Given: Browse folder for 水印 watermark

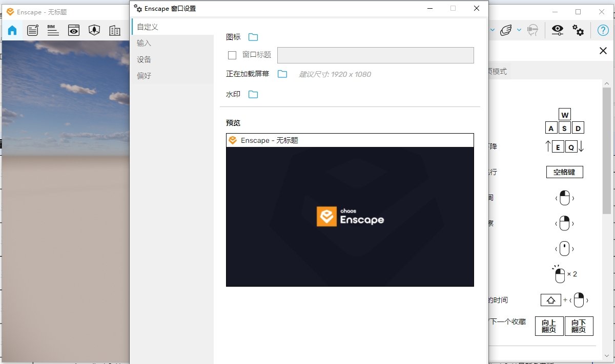Looking at the screenshot, I should point(253,94).
